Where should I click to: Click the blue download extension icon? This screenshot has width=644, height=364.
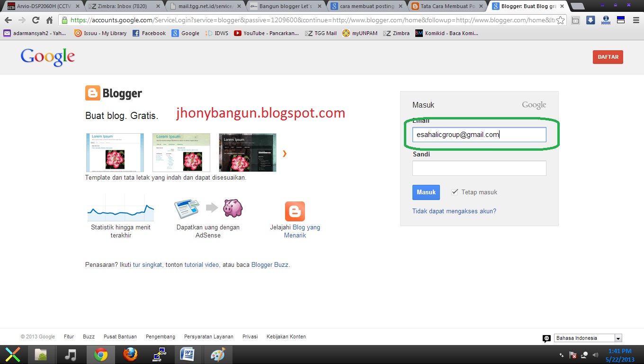[590, 20]
